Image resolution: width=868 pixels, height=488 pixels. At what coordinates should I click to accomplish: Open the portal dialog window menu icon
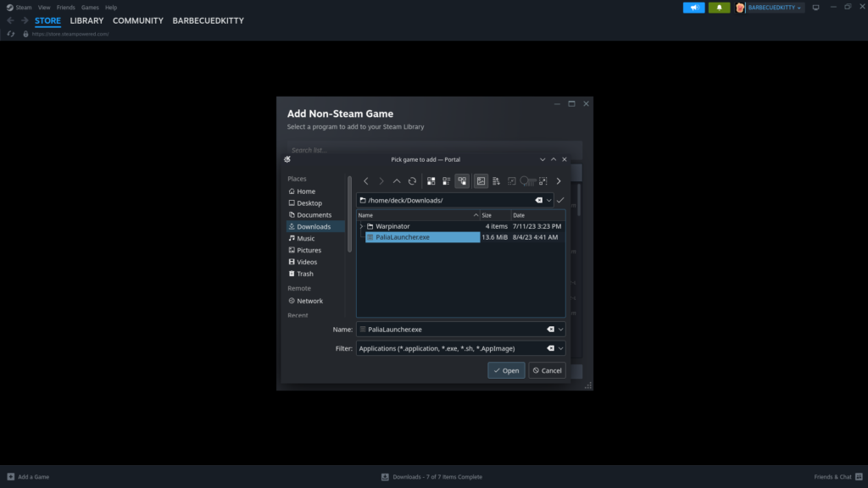287,159
